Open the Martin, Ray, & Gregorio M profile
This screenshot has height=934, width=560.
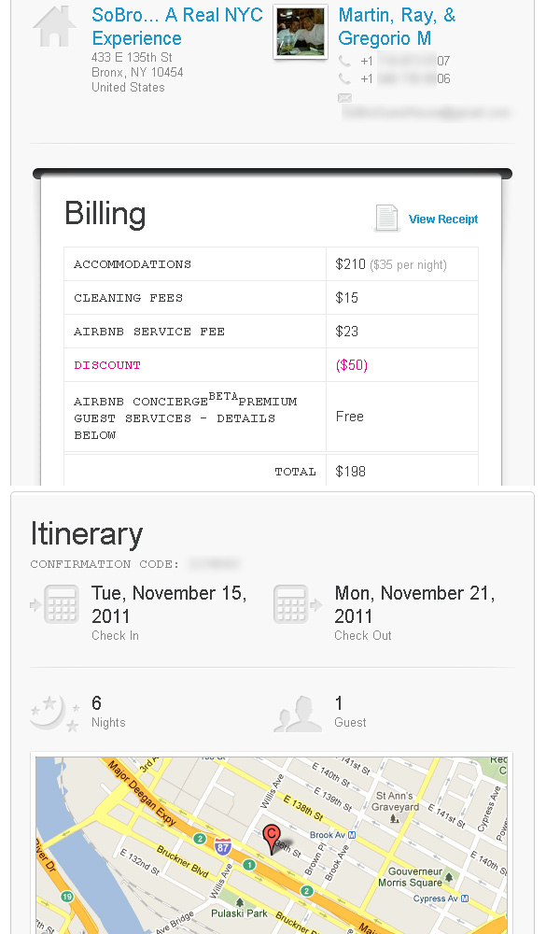[x=397, y=26]
